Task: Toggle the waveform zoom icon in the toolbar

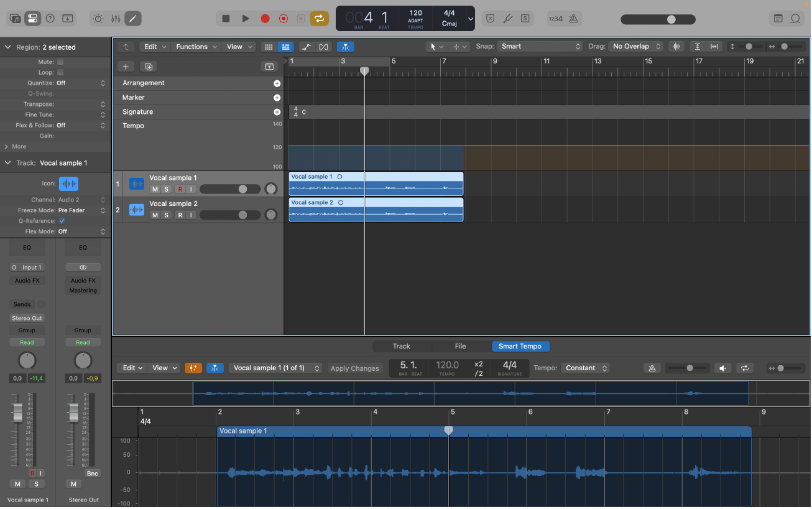Action: point(677,46)
